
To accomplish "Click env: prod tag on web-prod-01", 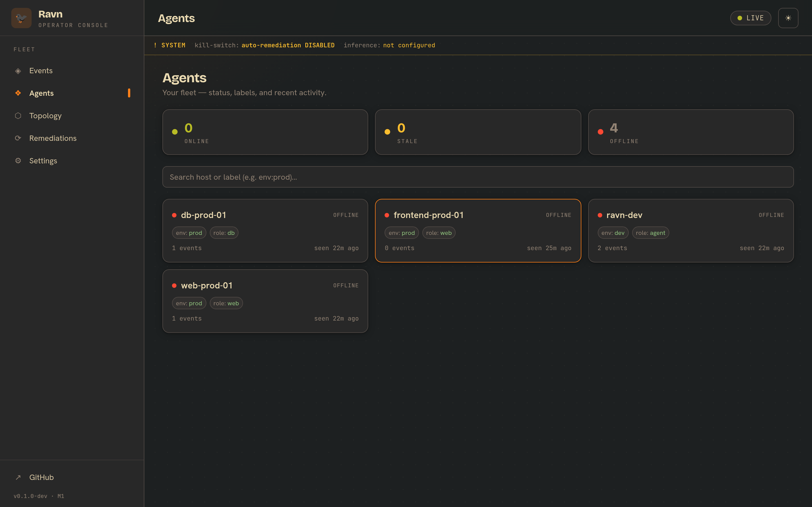I will [189, 303].
